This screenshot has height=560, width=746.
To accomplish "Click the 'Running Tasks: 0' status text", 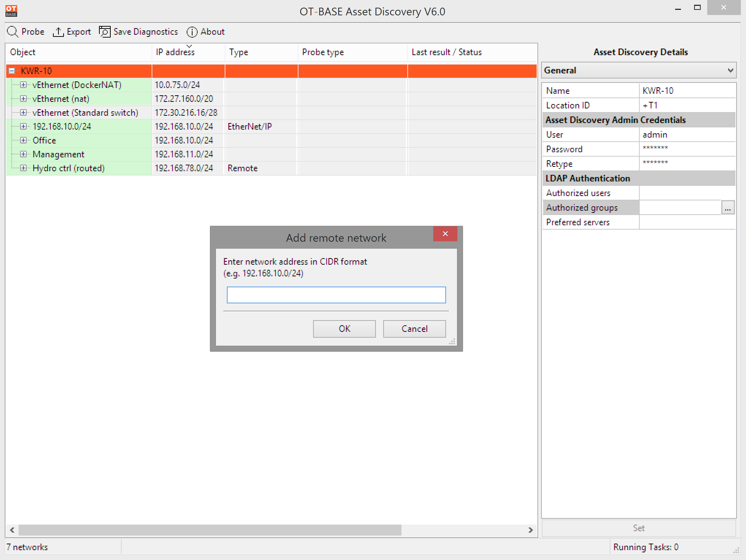I will 646,547.
